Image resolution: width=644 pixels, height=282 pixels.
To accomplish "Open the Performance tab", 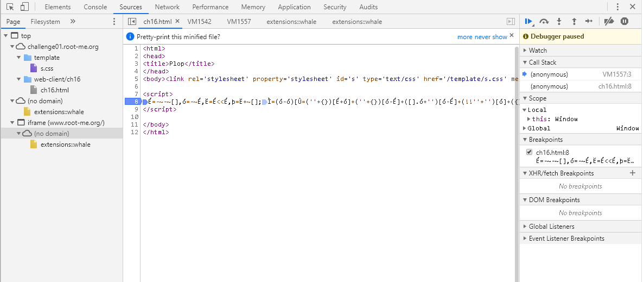I will pos(211,7).
